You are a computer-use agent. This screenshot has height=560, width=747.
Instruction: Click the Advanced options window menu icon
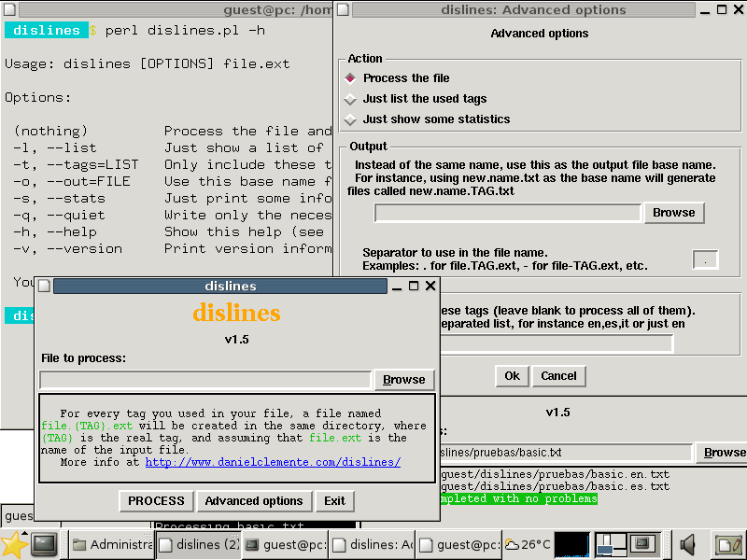343,9
